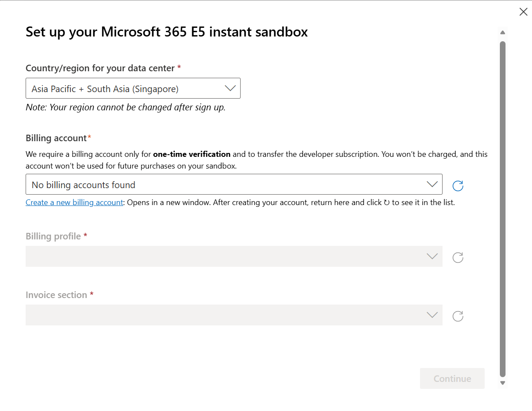Open the Billing profile dropdown

(234, 256)
